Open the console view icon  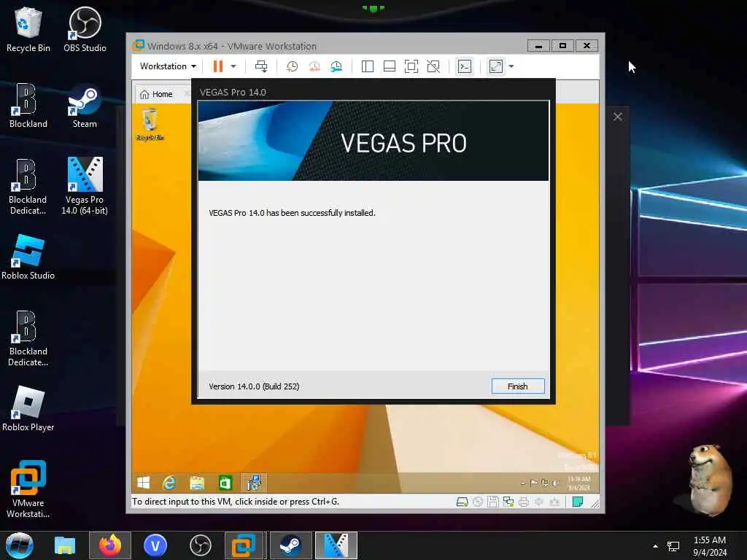click(x=465, y=66)
